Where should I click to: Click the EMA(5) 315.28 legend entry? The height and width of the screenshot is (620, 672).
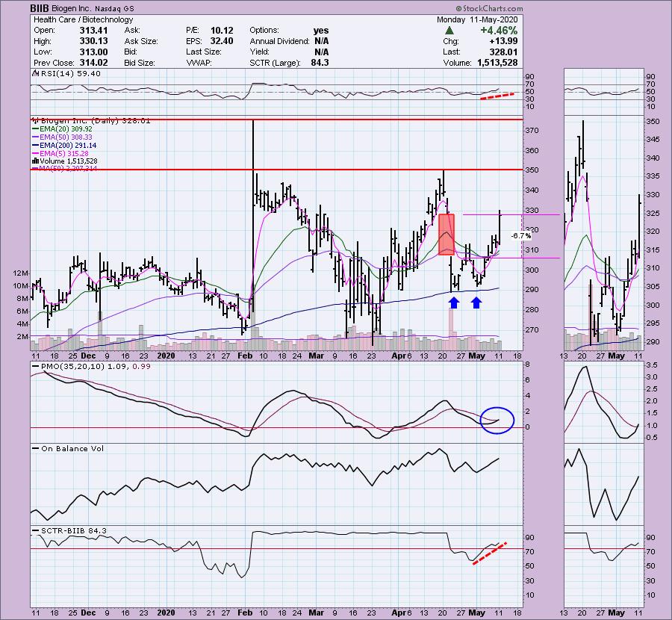coord(60,153)
